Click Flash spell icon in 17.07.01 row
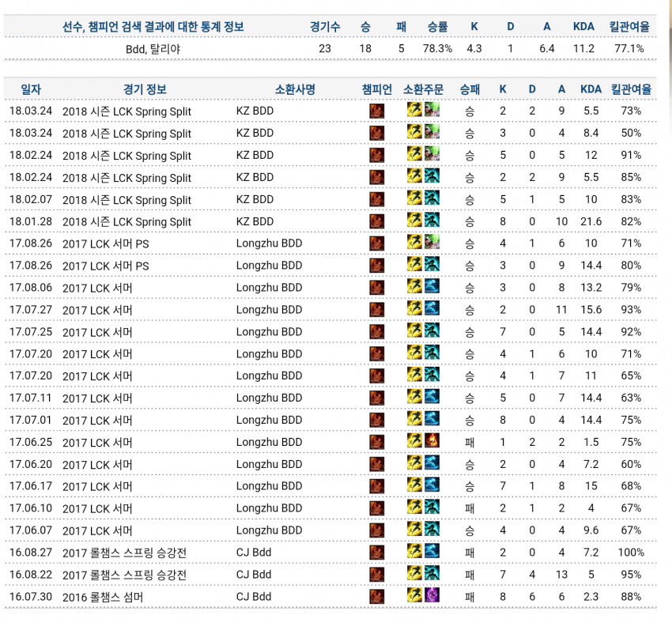The image size is (672, 619). point(414,418)
